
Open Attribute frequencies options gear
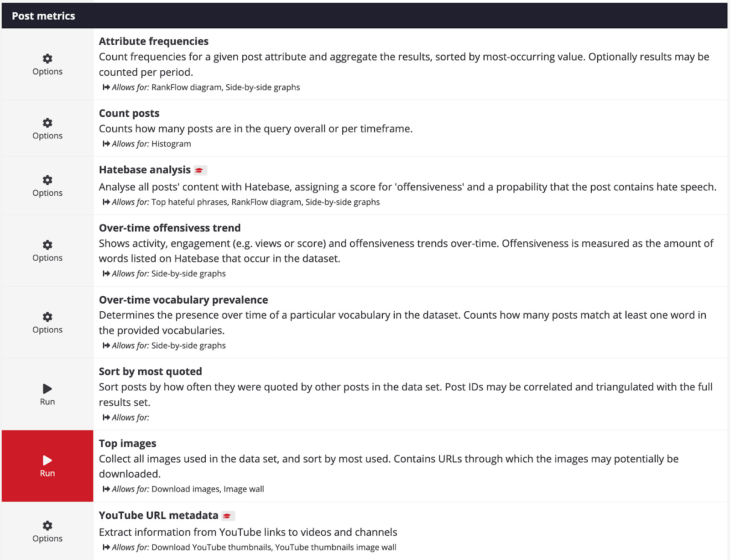point(47,59)
